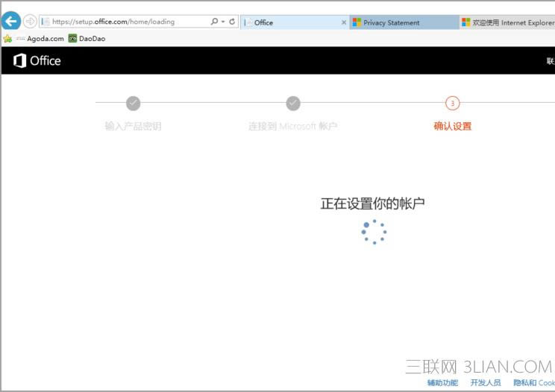555x392 pixels.
Task: Click the 正在设置你的帐户 heading
Action: coord(372,203)
